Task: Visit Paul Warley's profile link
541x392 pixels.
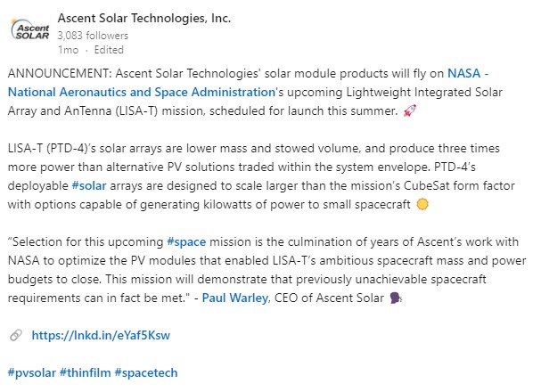Action: (235, 298)
